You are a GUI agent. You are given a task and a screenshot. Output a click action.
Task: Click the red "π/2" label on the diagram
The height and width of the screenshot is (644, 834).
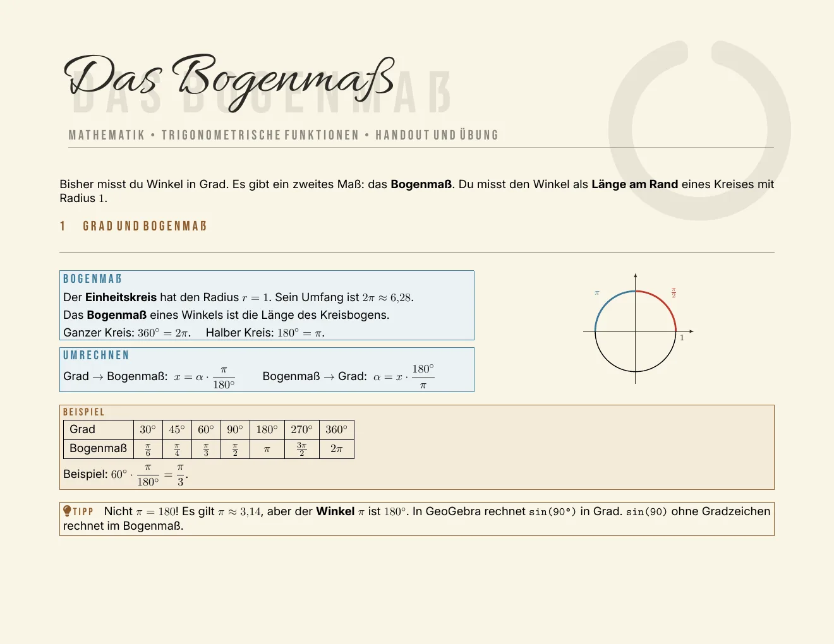[x=674, y=294]
